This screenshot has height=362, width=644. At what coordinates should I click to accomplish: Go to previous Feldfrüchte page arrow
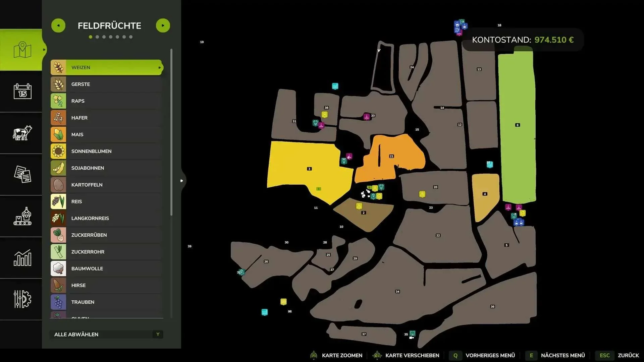point(58,25)
